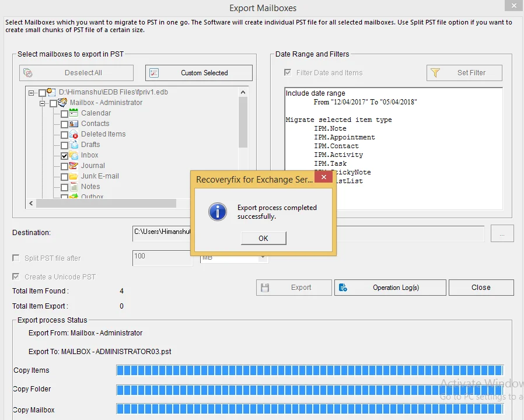Select the Junk E-mail tree label
The image size is (524, 420).
click(x=100, y=176)
